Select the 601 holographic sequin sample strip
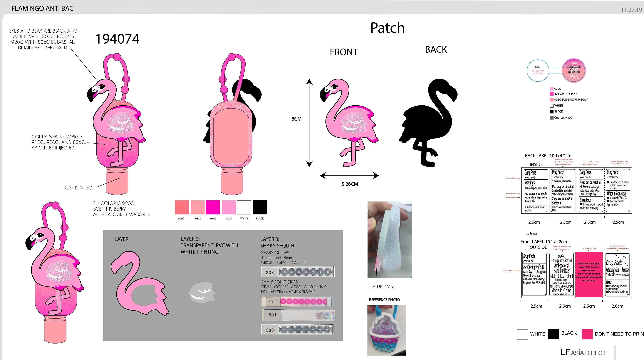The image size is (644, 360). point(298,315)
